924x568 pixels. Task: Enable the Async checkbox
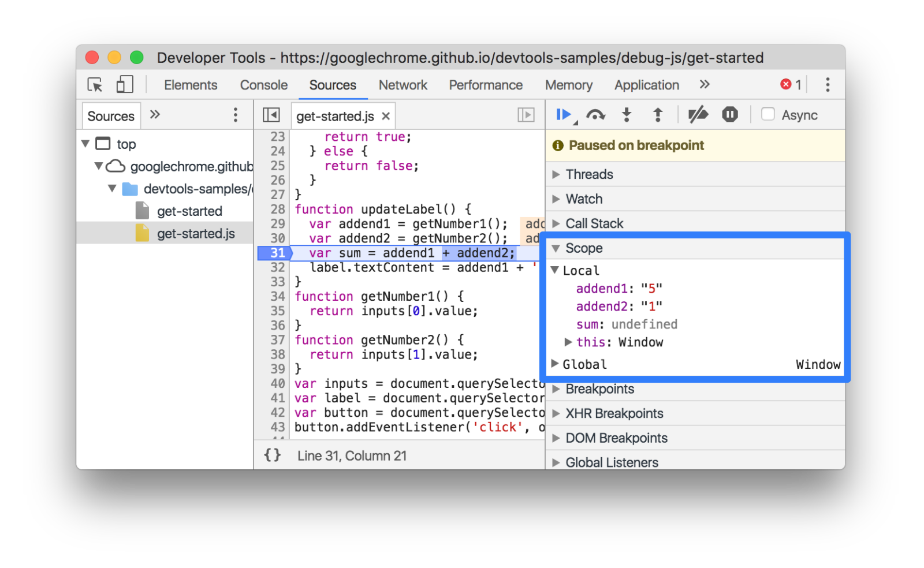point(767,114)
